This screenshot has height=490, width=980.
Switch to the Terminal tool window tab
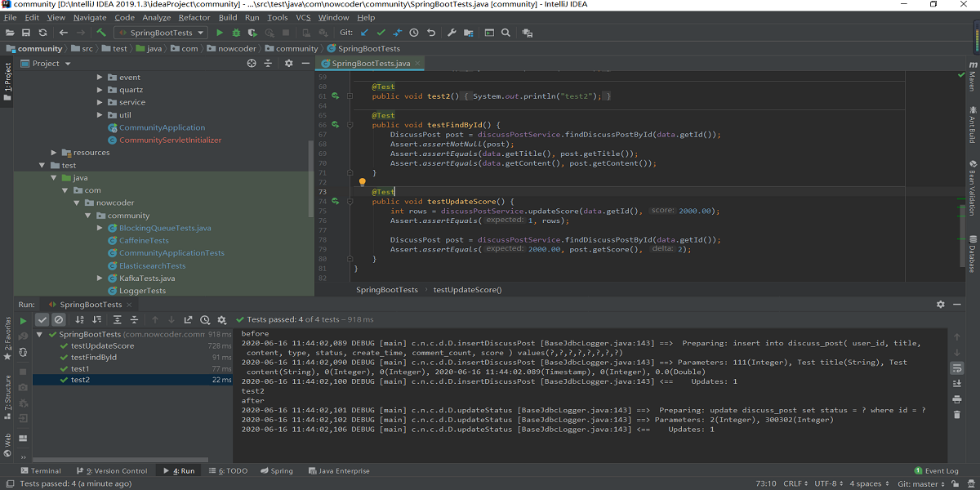point(41,470)
